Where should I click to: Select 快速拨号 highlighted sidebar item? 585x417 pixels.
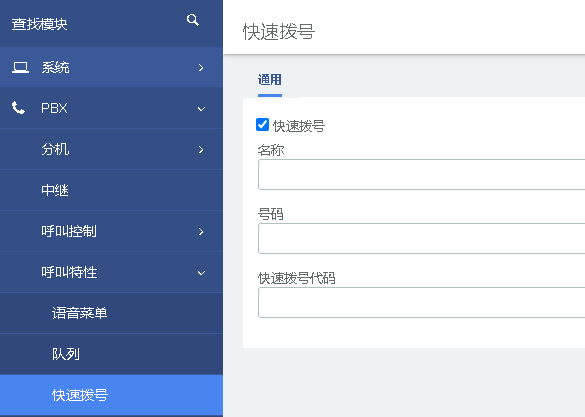(x=111, y=395)
